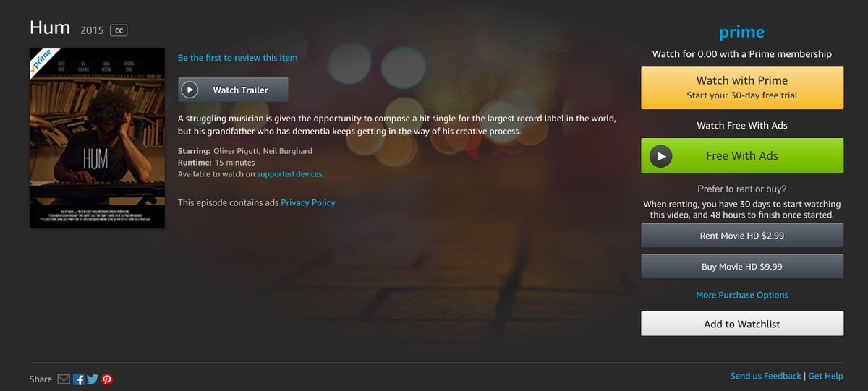Viewport: 868px width, 391px height.
Task: Click the Runtime 15 minutes text
Action: [216, 163]
